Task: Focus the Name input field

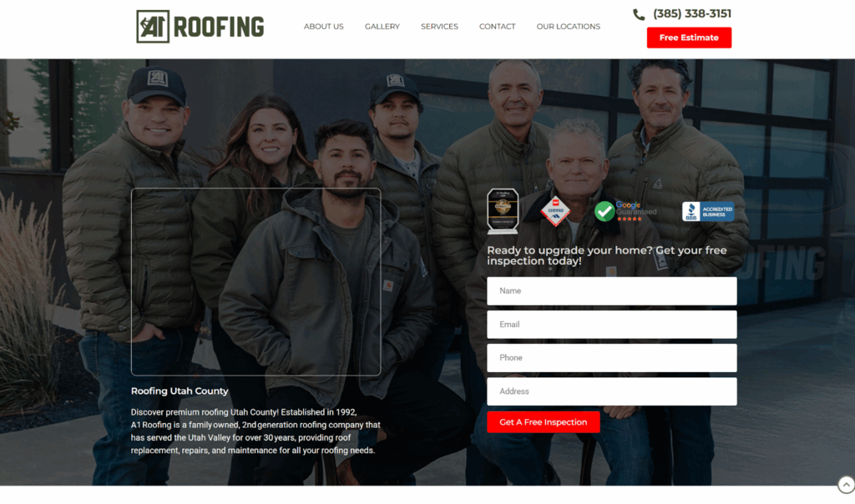Action: [x=612, y=291]
